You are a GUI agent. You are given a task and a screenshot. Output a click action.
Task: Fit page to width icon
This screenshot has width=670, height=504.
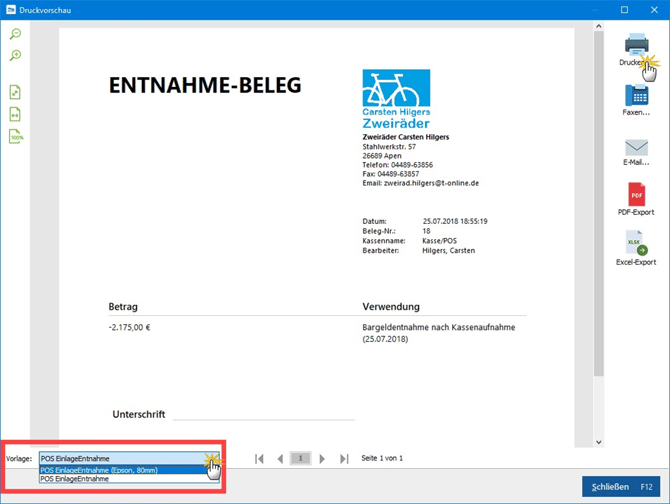(x=16, y=114)
